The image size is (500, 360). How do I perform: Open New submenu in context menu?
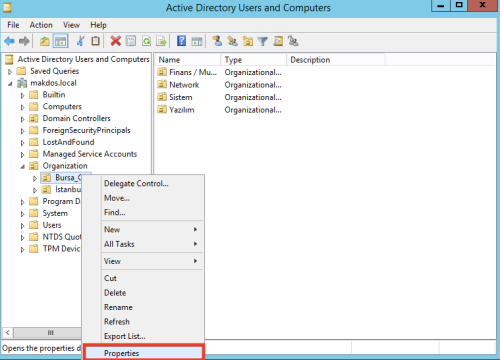pyautogui.click(x=143, y=229)
